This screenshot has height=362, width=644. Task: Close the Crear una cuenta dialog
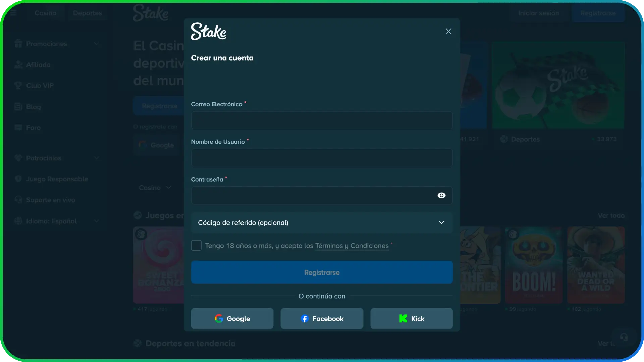point(448,32)
